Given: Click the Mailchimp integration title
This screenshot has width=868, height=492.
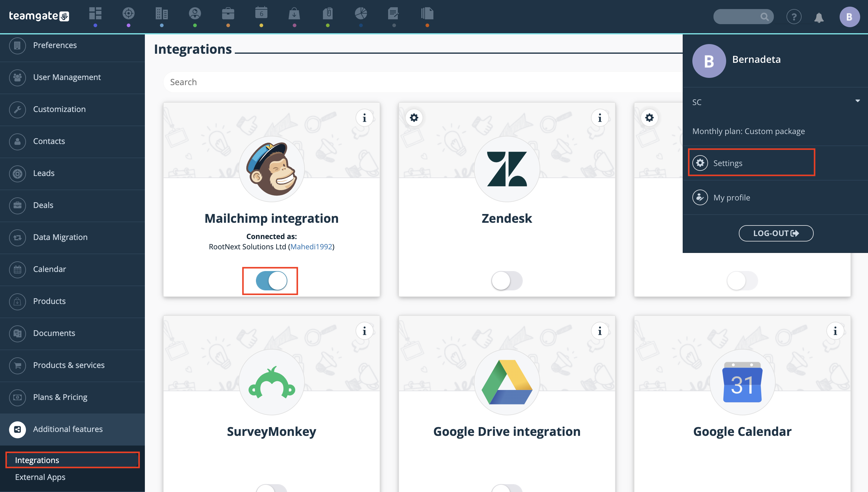Looking at the screenshot, I should (x=271, y=218).
